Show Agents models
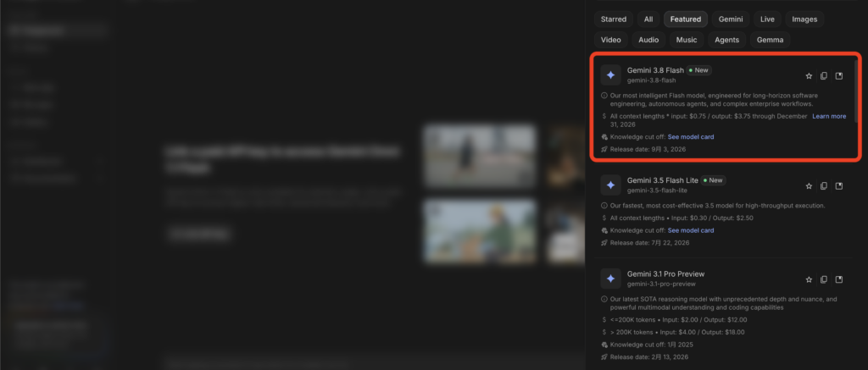 click(726, 40)
